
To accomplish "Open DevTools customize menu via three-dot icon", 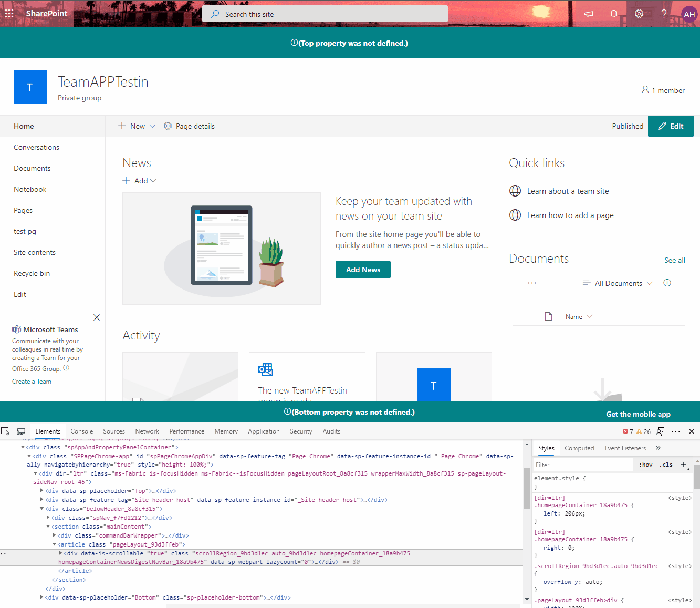I will (676, 431).
